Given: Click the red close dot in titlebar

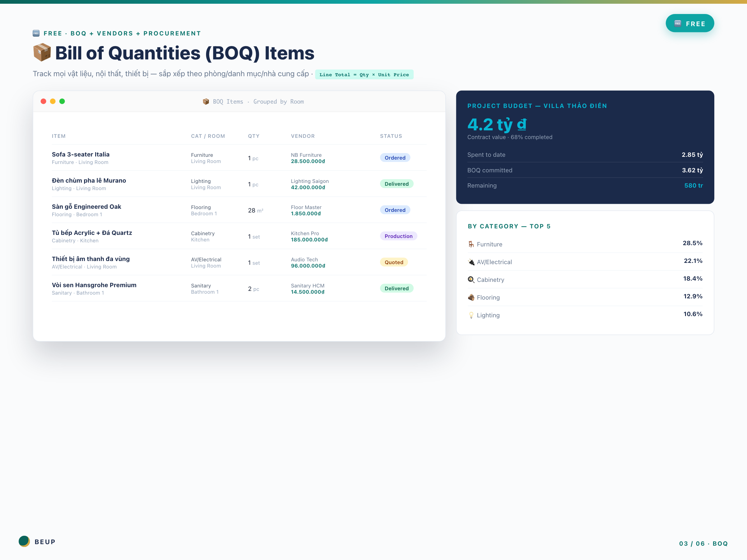Looking at the screenshot, I should point(43,101).
